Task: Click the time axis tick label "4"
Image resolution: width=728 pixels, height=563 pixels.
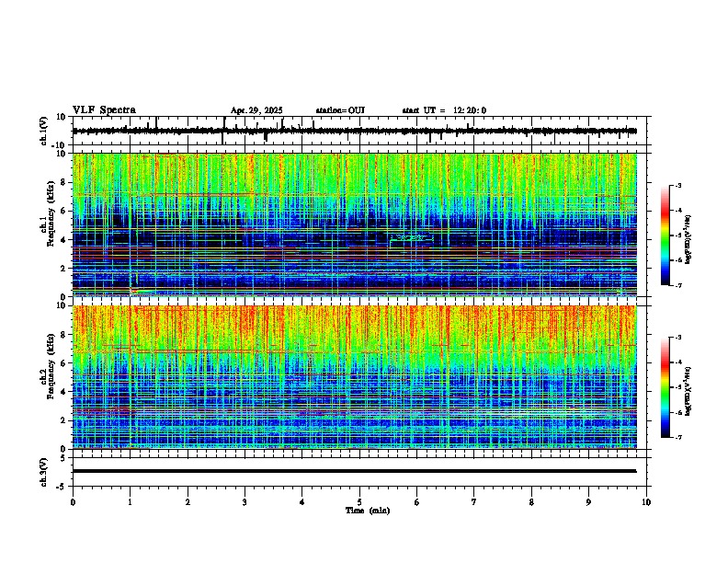Action: [301, 502]
